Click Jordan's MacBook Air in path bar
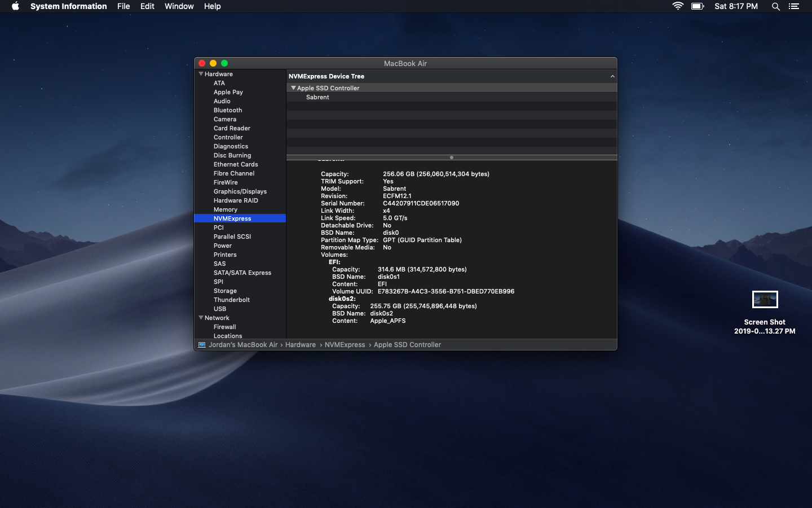The height and width of the screenshot is (508, 812). coord(243,345)
